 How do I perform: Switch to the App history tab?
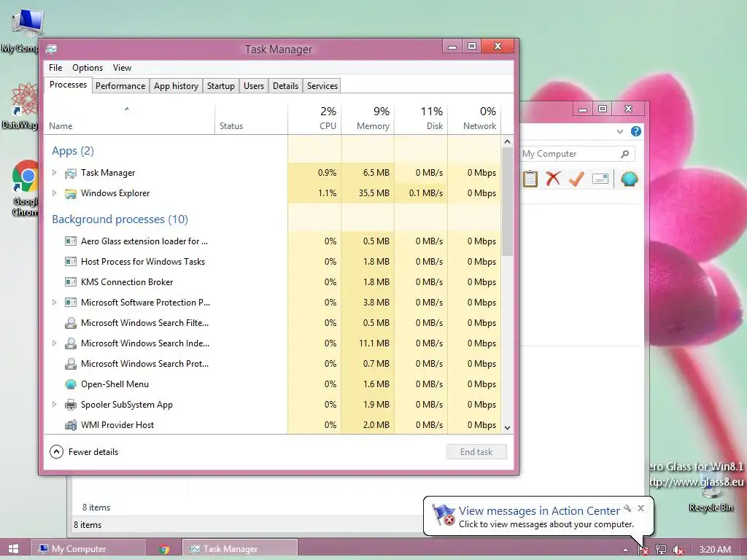pyautogui.click(x=176, y=86)
